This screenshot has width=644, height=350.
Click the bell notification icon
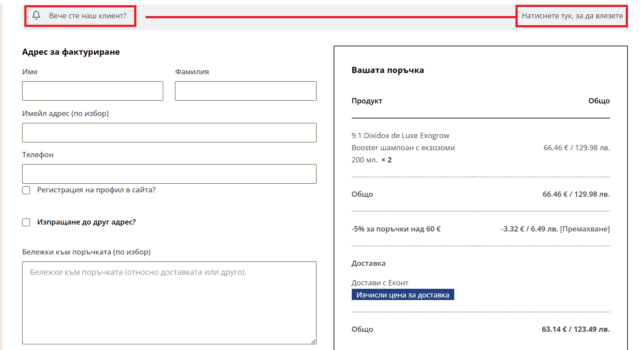coord(36,16)
